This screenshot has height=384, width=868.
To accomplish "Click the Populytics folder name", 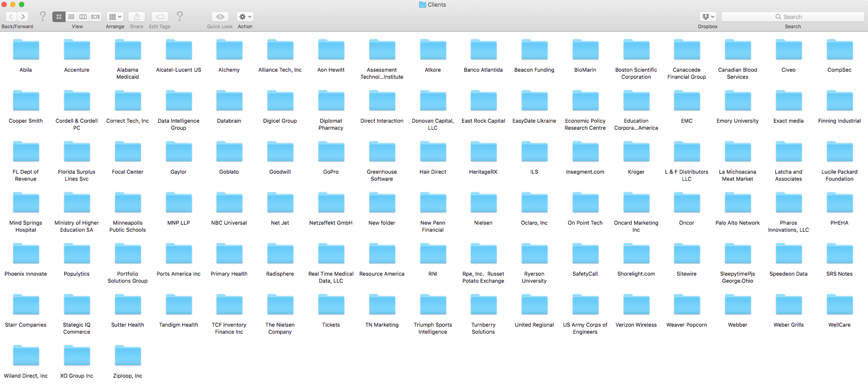I will [x=77, y=274].
